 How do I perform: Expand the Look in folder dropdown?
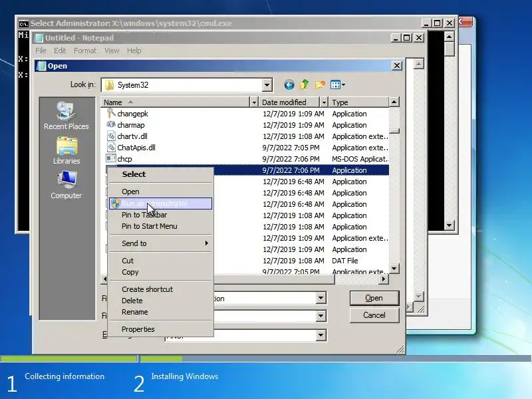pyautogui.click(x=267, y=85)
